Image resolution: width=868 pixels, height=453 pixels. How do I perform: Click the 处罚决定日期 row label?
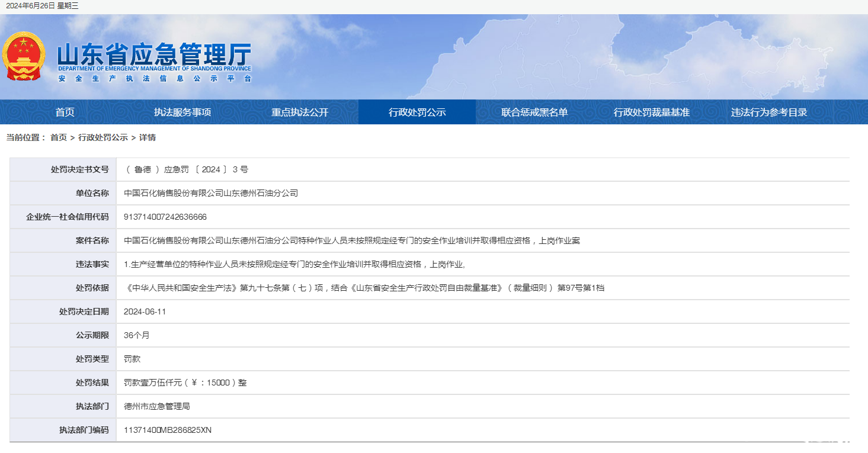coord(84,311)
